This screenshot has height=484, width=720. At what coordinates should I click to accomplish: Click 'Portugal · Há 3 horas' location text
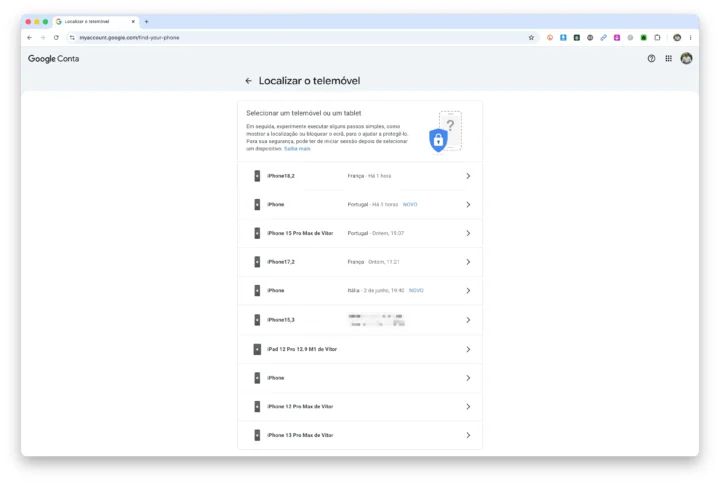372,204
